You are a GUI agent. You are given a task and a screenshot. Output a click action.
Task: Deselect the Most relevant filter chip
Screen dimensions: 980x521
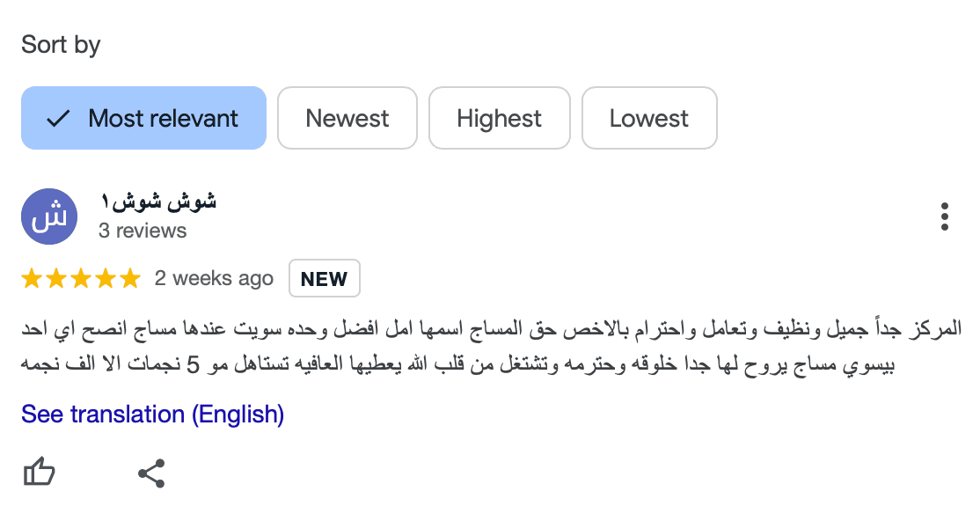pyautogui.click(x=143, y=118)
